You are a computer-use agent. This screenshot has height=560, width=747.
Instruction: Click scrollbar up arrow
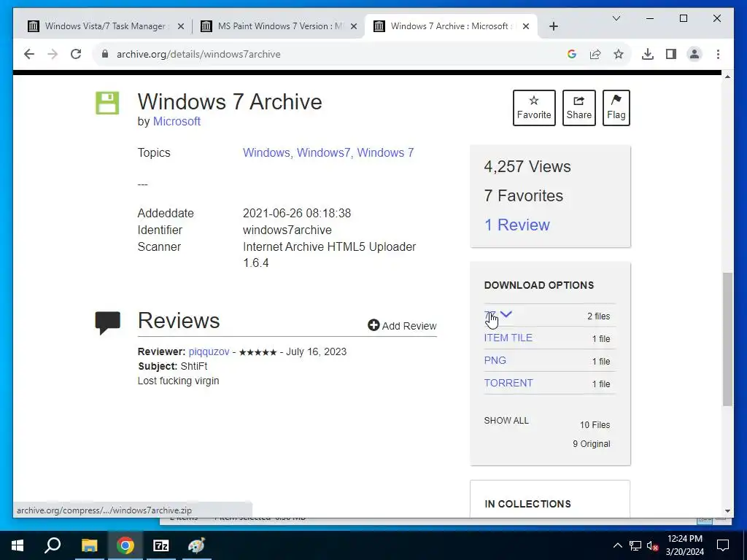[x=727, y=77]
